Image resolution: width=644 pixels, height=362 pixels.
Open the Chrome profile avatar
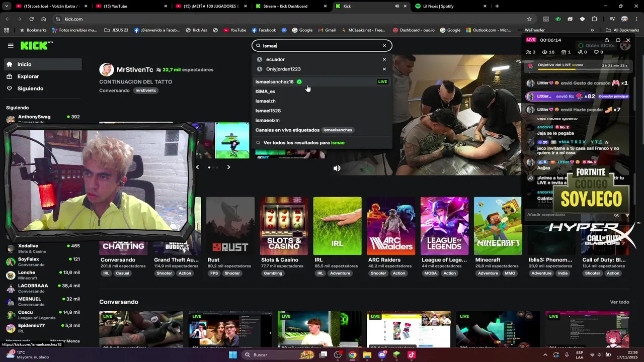click(624, 19)
